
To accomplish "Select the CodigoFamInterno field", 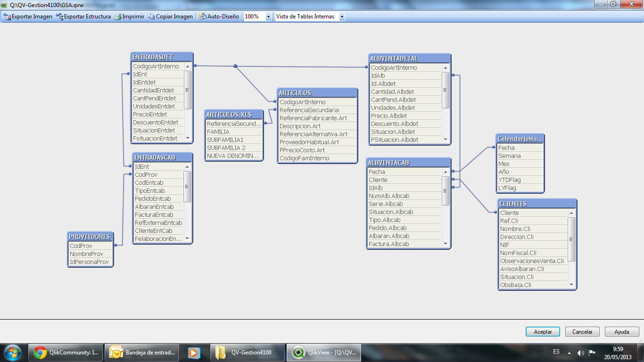I will point(317,158).
